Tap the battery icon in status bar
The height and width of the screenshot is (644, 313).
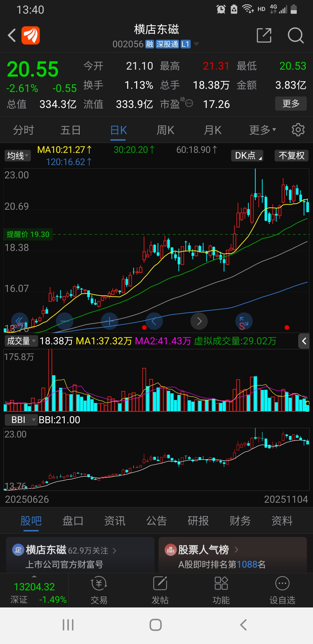point(294,9)
